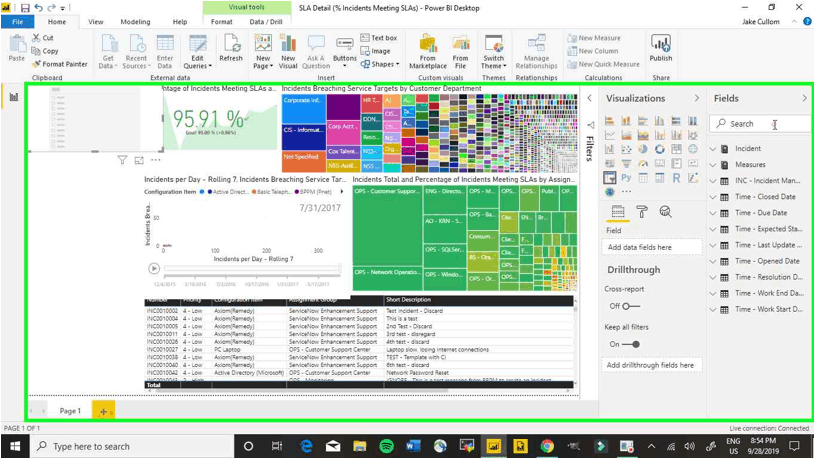Viewport: 815px width, 459px height.
Task: Collapse the Fields pane
Action: [x=804, y=98]
